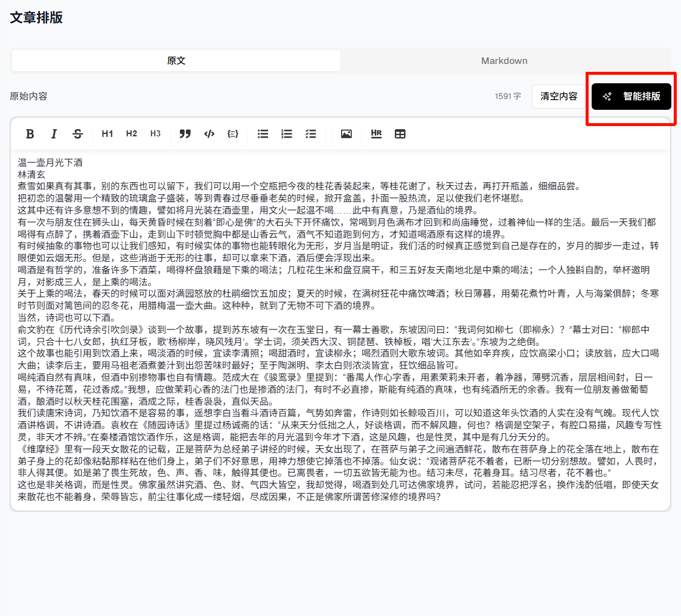Screen dimensions: 681x616
Task: Click the line 当然，诗词也可以下酒。
Action: (66, 318)
